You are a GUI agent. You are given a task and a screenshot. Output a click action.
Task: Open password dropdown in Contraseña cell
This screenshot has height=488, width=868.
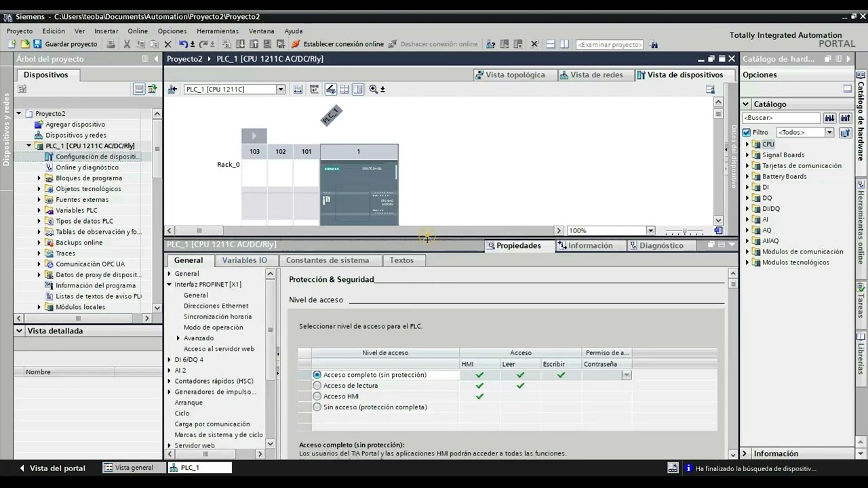tap(627, 375)
